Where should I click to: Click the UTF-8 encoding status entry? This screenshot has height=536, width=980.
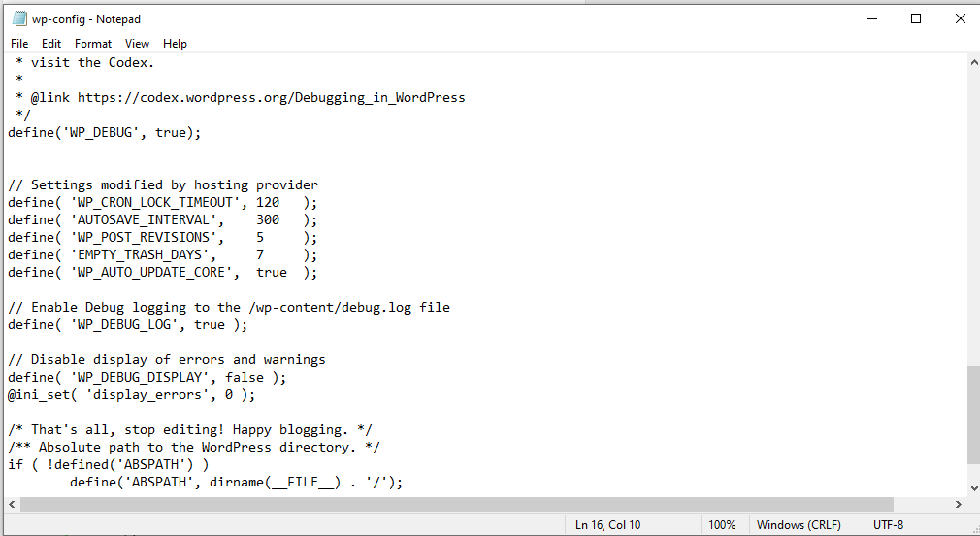[888, 524]
